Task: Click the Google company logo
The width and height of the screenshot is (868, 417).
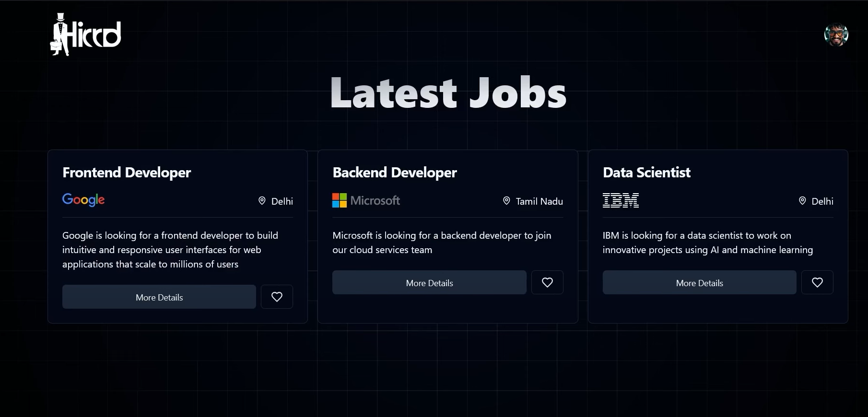Action: coord(83,200)
